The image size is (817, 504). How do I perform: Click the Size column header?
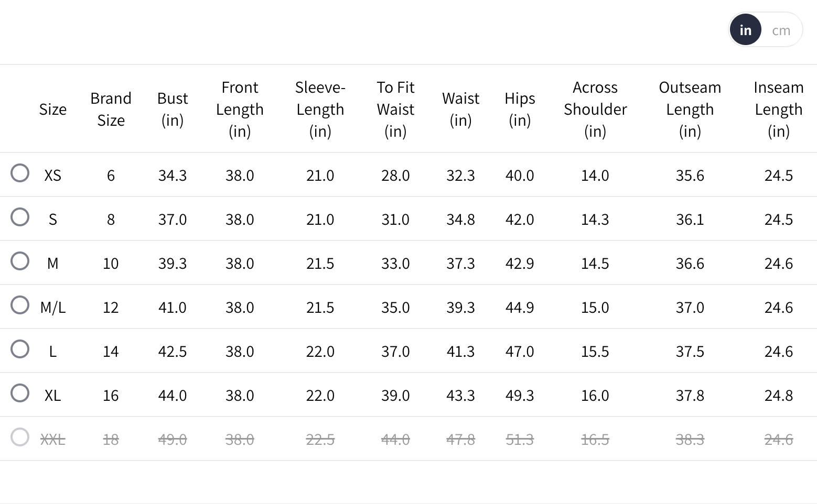pos(53,109)
